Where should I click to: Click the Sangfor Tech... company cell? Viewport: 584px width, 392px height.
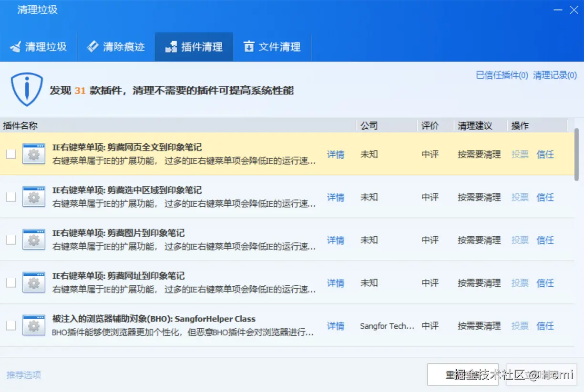point(387,326)
